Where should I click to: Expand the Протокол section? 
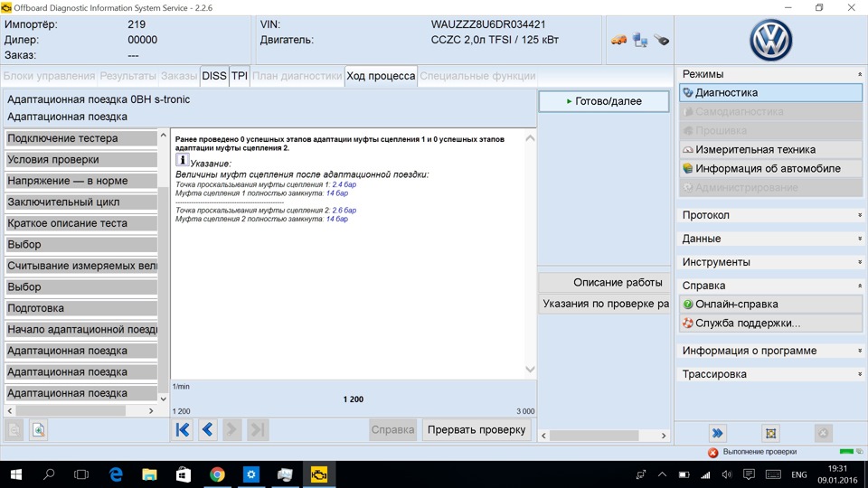coord(859,215)
